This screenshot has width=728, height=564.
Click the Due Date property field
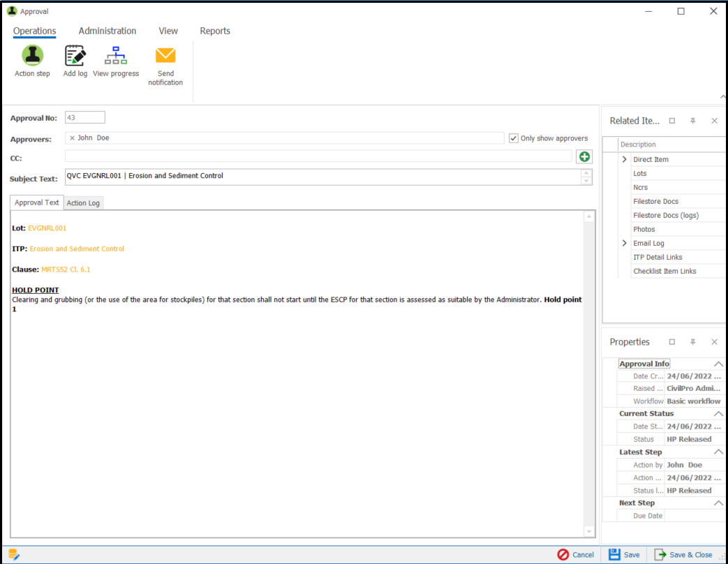(694, 516)
